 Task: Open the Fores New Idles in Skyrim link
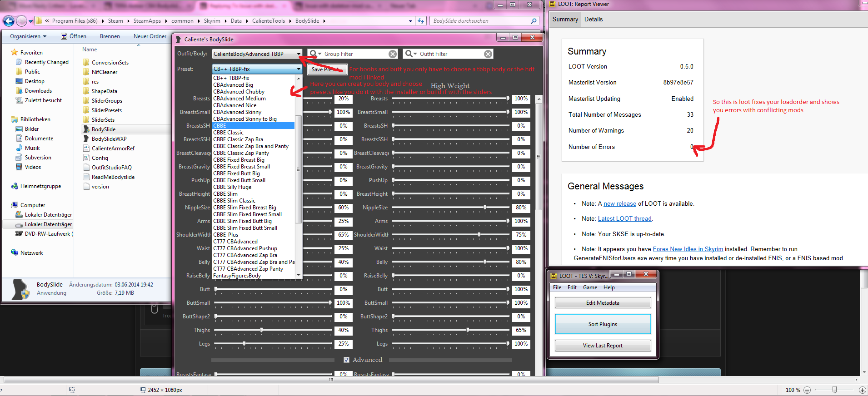click(x=688, y=249)
